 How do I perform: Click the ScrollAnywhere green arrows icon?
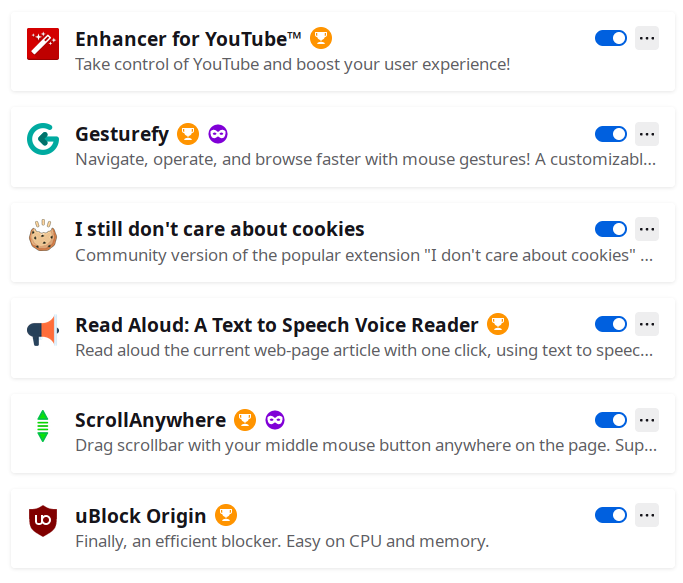(x=43, y=426)
